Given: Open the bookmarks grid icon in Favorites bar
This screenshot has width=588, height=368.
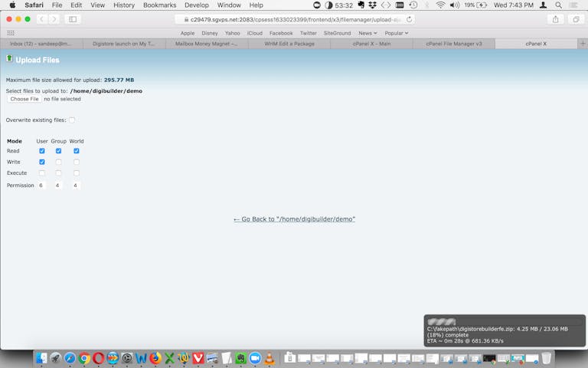Looking at the screenshot, I should click(x=11, y=33).
